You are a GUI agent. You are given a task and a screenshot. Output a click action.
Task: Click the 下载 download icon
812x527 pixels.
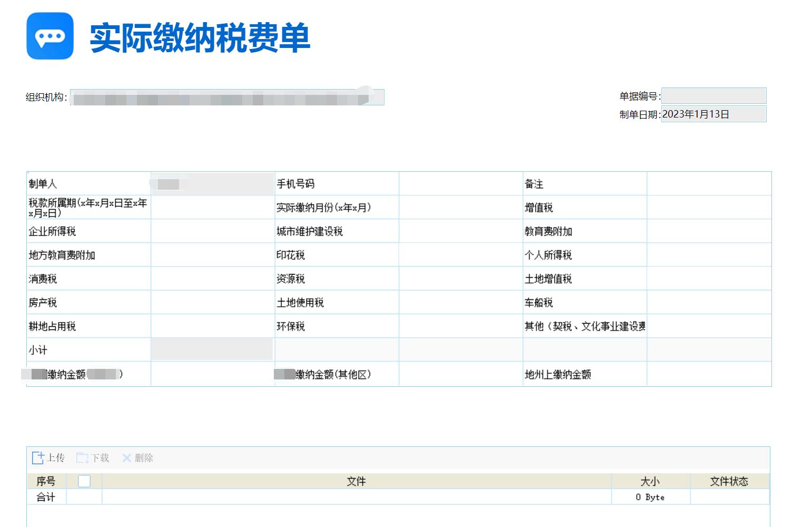tap(82, 458)
